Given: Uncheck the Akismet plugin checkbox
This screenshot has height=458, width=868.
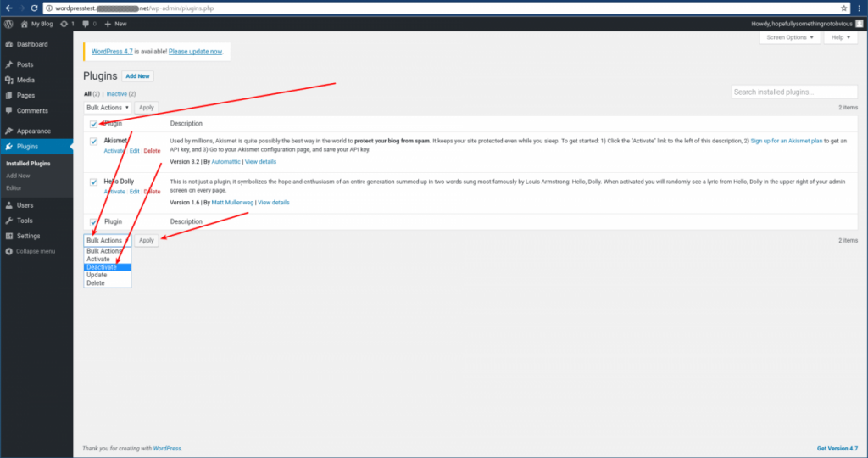Looking at the screenshot, I should (x=93, y=142).
